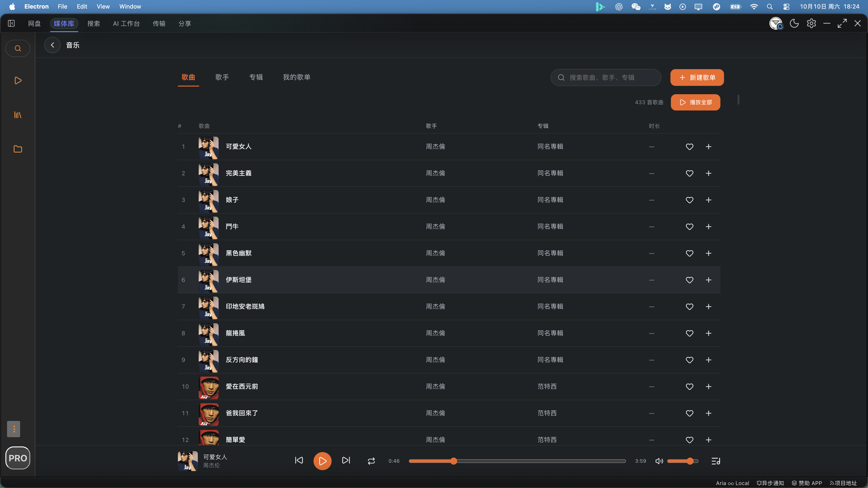Image resolution: width=868 pixels, height=488 pixels.
Task: Add 愛在西元前 to a playlist
Action: pos(709,386)
